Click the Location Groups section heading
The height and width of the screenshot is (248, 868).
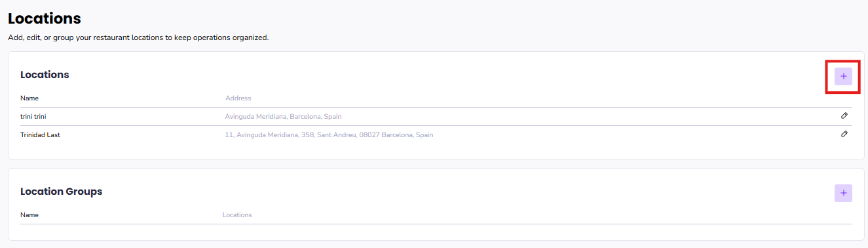[62, 192]
